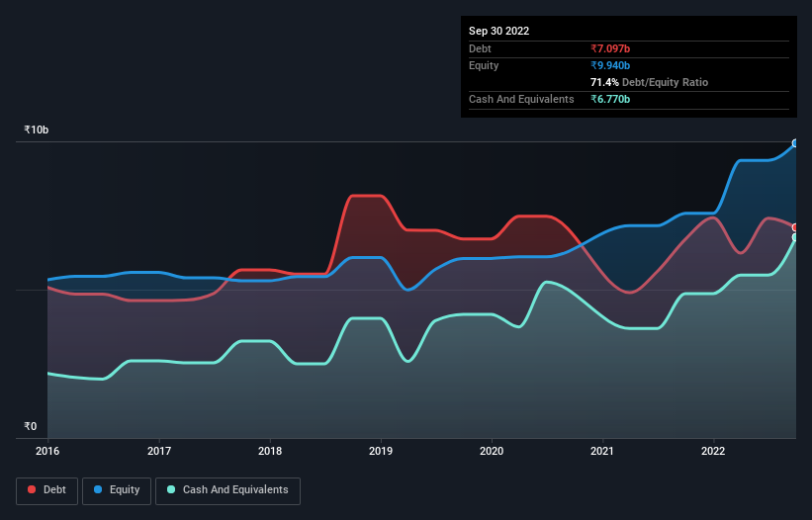Screen dimensions: 812x520
Task: Select the 2020 x-axis label
Action: point(492,451)
